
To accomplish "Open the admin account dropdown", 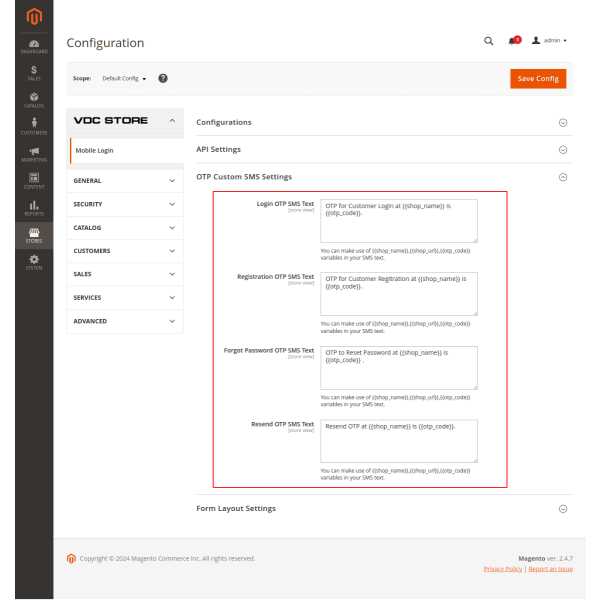I will pyautogui.click(x=550, y=41).
